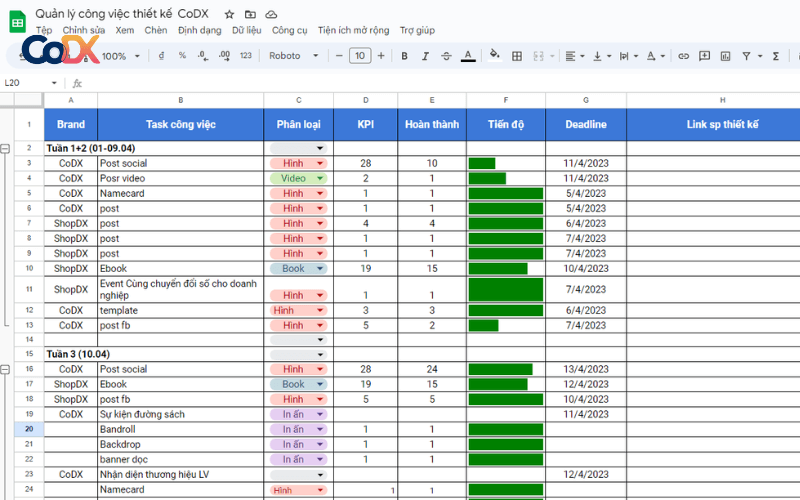Image resolution: width=800 pixels, height=500 pixels.
Task: Select deadline cell 13/4/2023
Action: pyautogui.click(x=586, y=369)
